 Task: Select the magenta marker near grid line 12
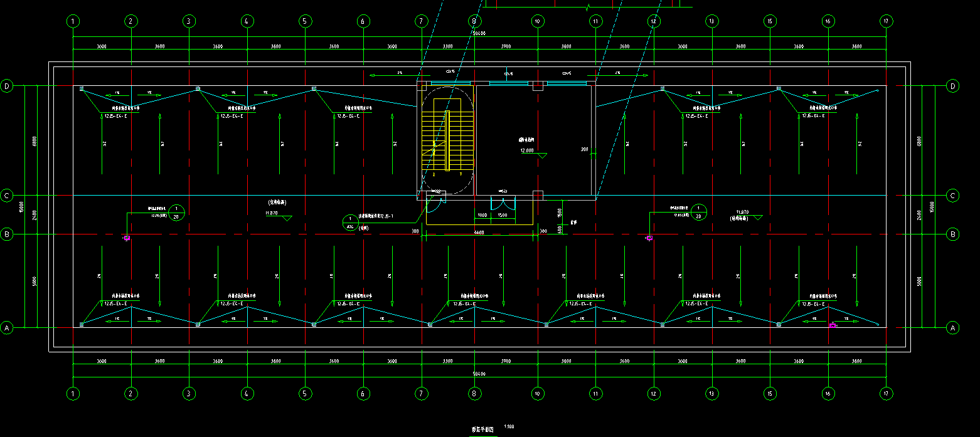[x=649, y=238]
